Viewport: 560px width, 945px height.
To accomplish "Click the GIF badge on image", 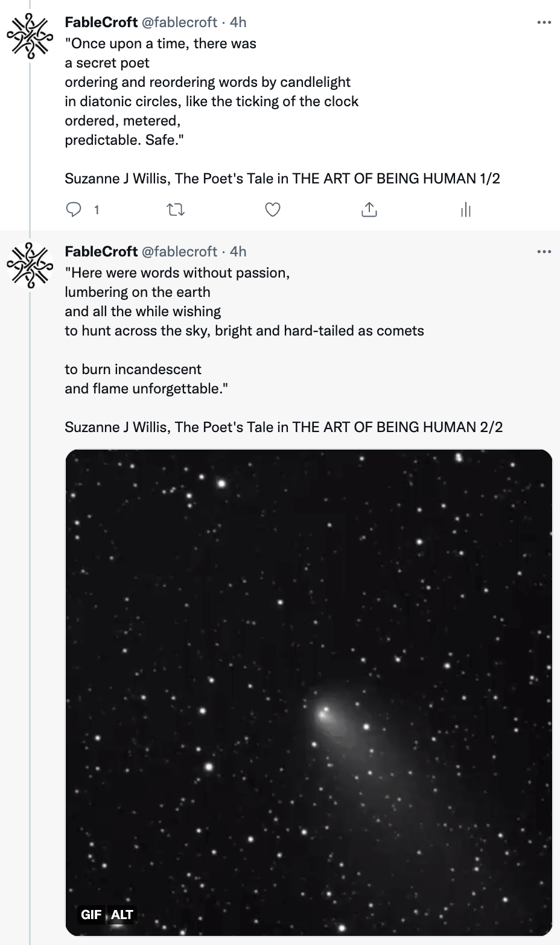I will 91,915.
